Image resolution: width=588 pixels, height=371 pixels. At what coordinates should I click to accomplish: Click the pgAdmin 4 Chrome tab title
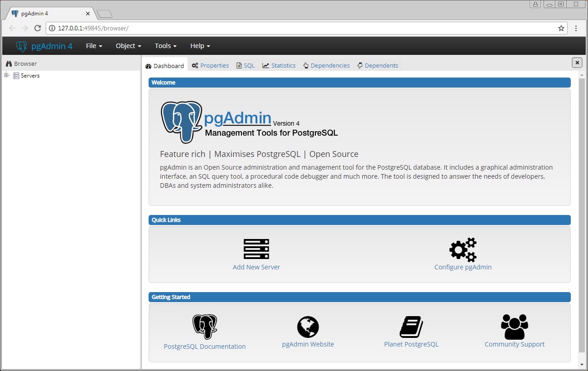pos(35,14)
